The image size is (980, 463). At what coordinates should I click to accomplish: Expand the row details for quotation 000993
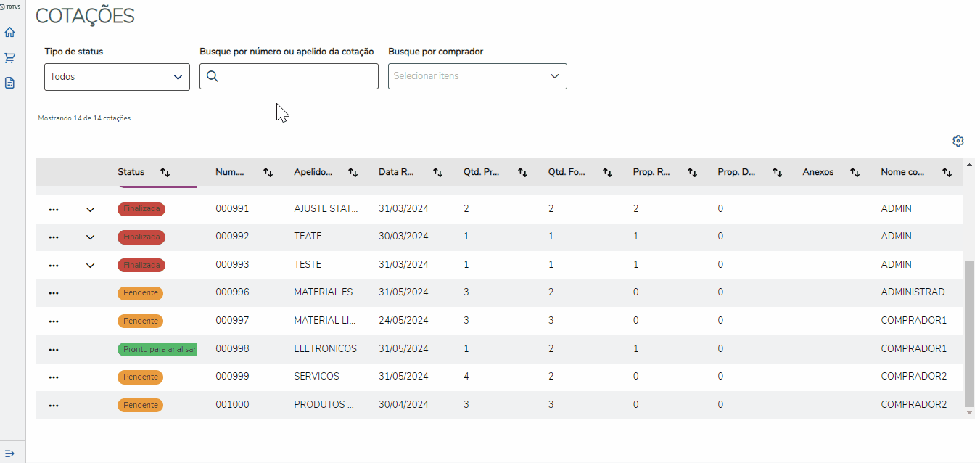pos(90,265)
